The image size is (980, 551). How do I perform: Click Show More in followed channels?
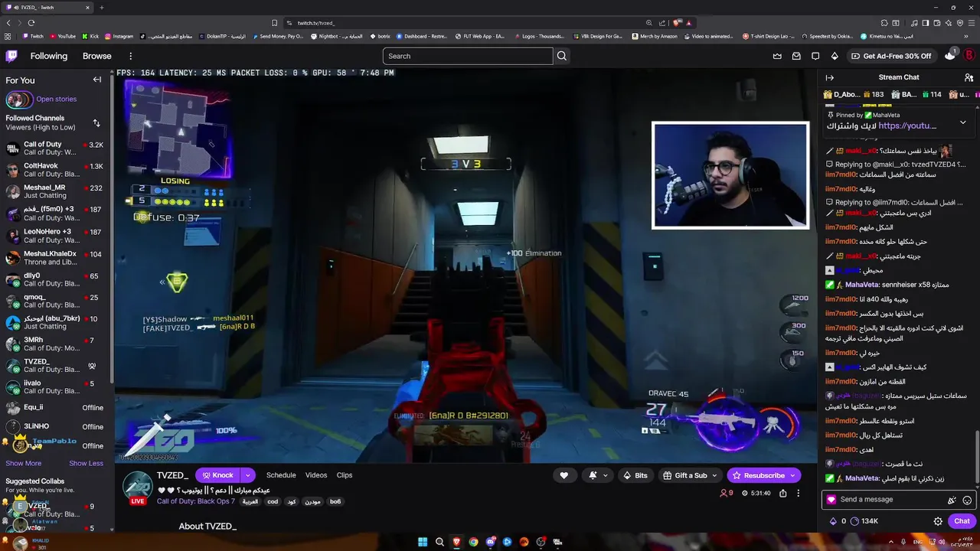[24, 463]
